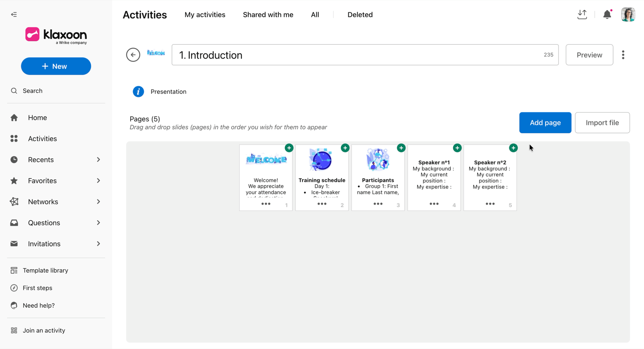Click the Klaxoon logo
644x349 pixels.
[56, 35]
